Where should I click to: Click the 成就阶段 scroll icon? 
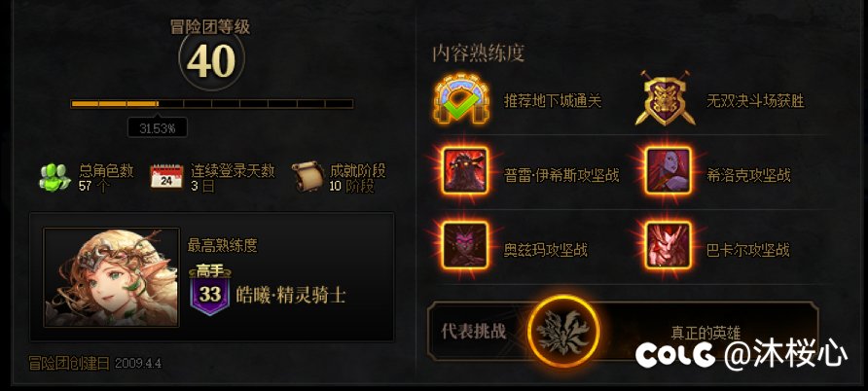click(307, 176)
